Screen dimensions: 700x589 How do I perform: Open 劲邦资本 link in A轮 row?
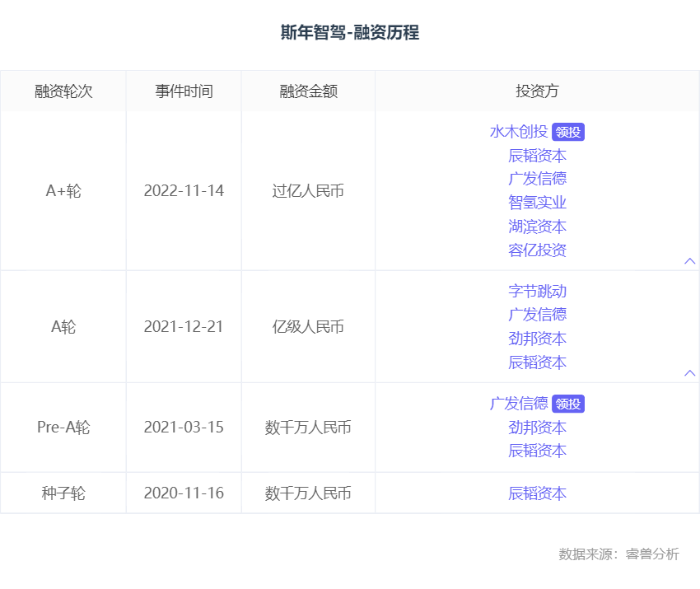[537, 339]
